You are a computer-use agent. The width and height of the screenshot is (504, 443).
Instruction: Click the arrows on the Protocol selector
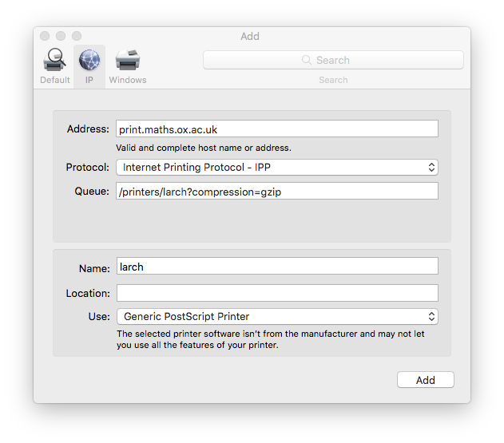(431, 168)
